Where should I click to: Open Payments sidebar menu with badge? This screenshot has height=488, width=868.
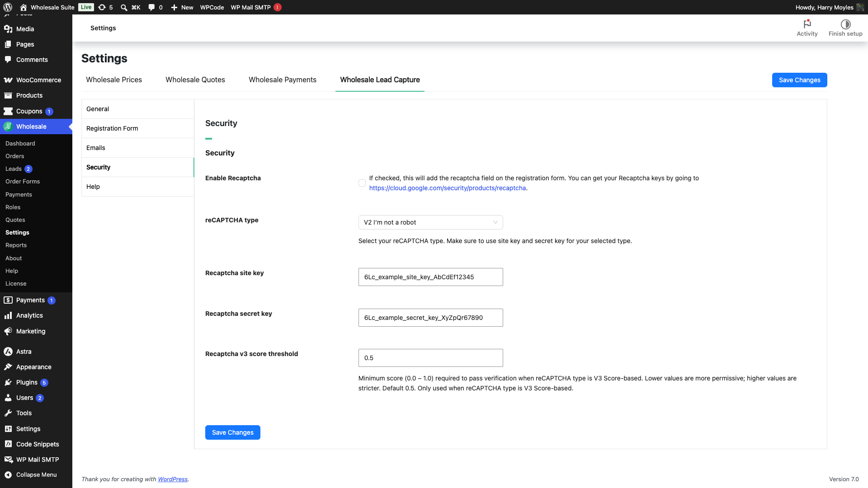[x=36, y=300]
